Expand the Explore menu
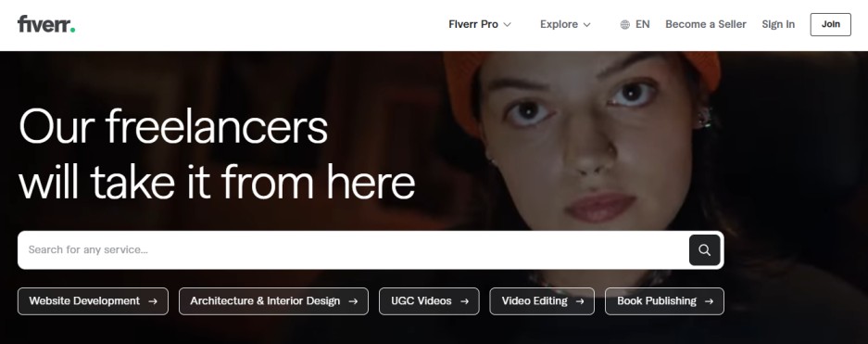Viewport: 868px width, 344px height. click(565, 24)
